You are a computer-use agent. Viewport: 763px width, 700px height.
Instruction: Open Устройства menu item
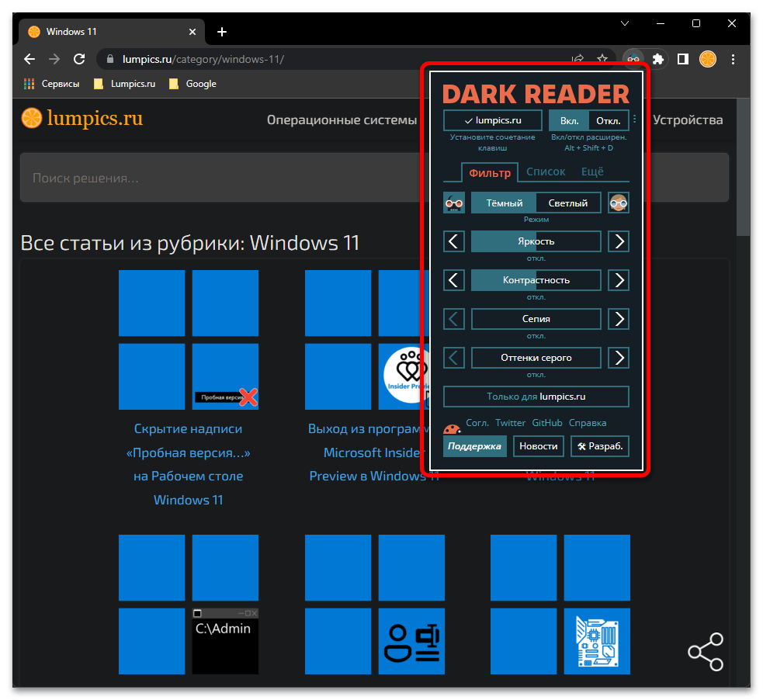(688, 120)
